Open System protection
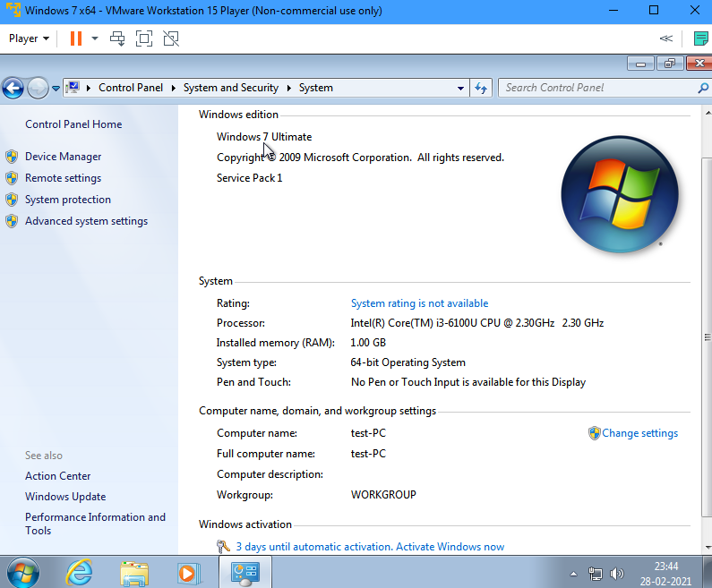Image resolution: width=712 pixels, height=588 pixels. click(68, 200)
